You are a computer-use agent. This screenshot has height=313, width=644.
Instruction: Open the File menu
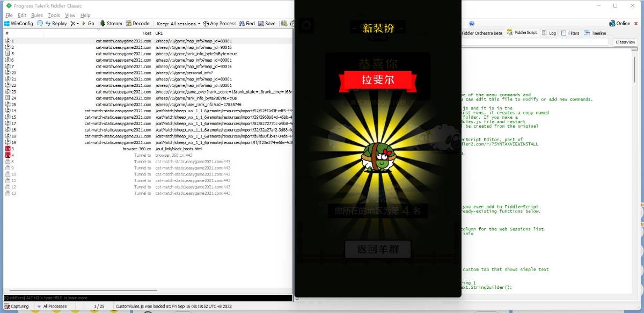point(9,15)
